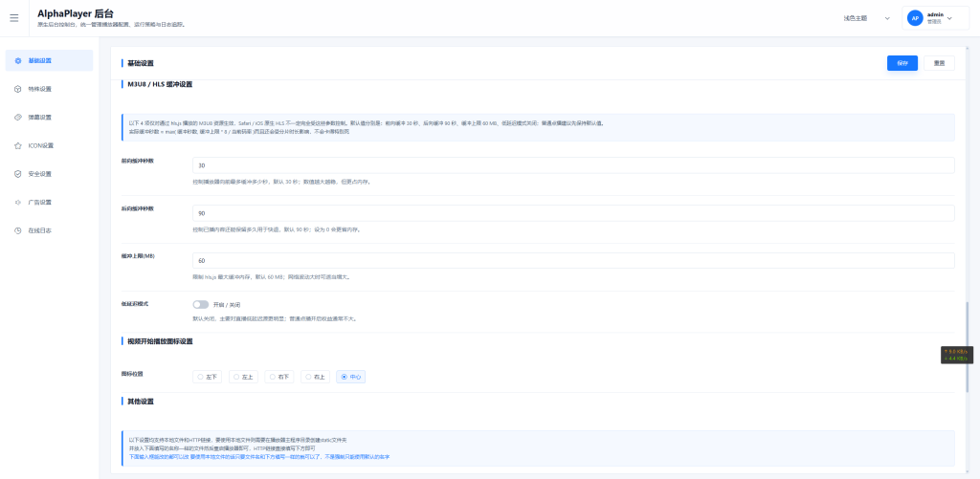Click the blue 保存 button

coord(902,63)
